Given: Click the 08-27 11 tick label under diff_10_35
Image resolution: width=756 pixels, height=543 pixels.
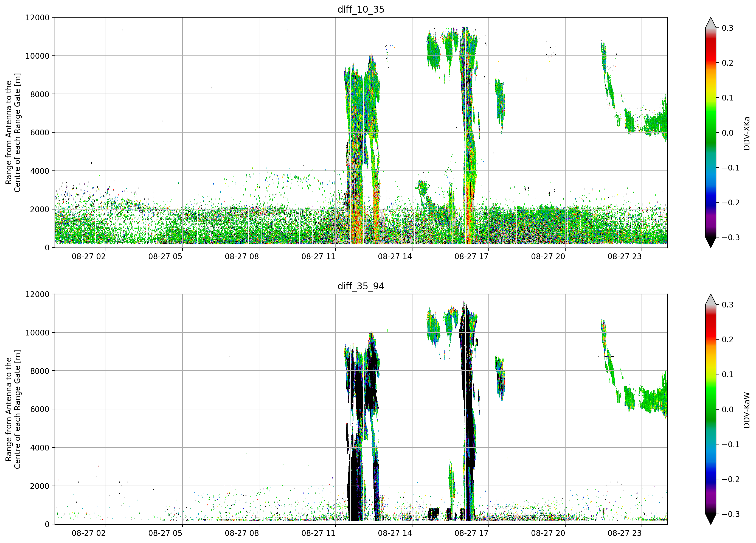Looking at the screenshot, I should 318,256.
